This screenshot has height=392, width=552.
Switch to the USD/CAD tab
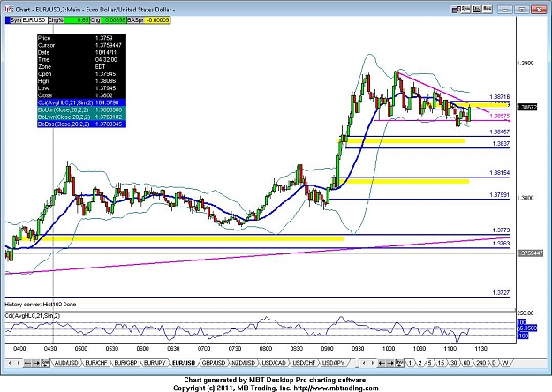[274, 363]
